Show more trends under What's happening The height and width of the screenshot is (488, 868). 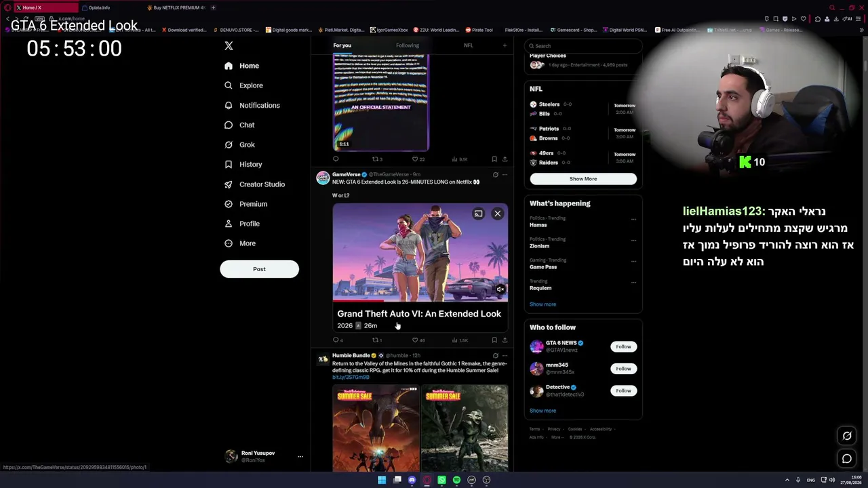[x=542, y=304]
